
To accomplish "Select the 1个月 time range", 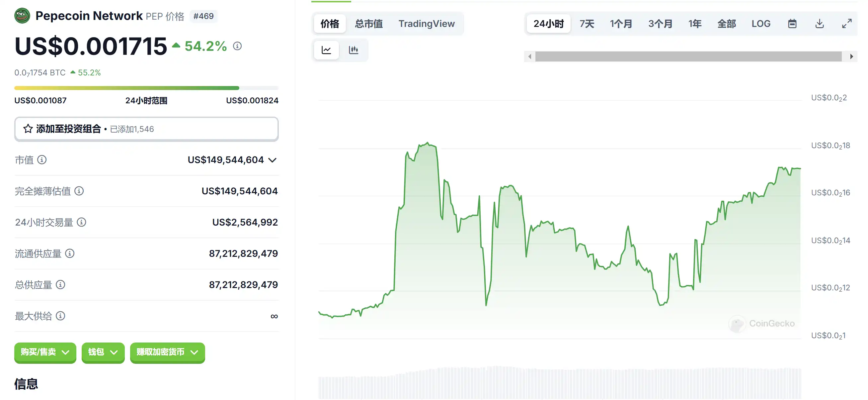I will [x=621, y=24].
